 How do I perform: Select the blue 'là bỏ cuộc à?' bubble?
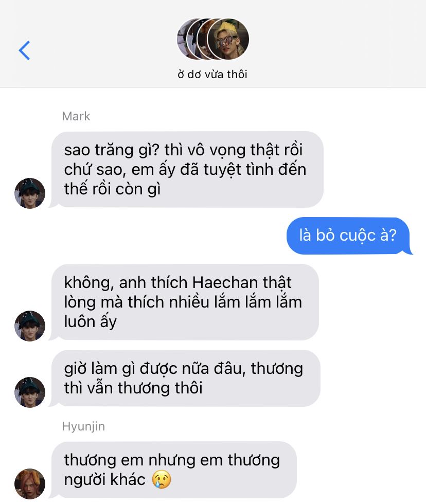point(349,236)
